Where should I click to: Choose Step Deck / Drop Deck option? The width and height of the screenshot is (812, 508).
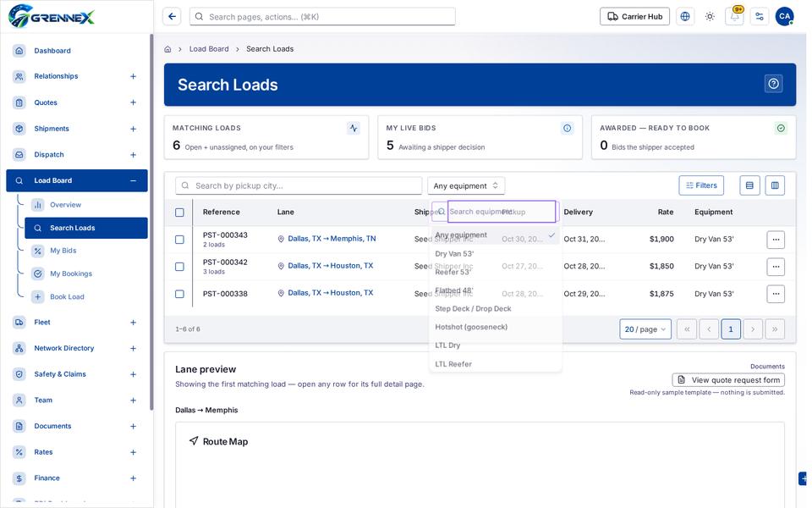click(x=495, y=308)
